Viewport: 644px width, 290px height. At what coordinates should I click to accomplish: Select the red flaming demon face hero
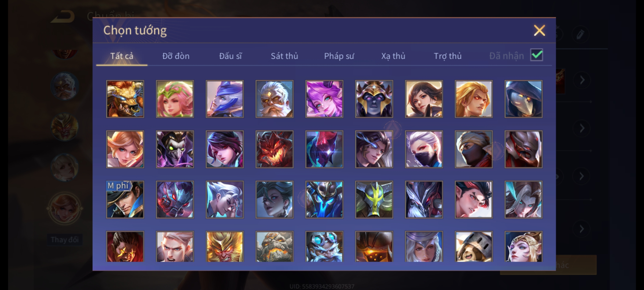click(275, 149)
